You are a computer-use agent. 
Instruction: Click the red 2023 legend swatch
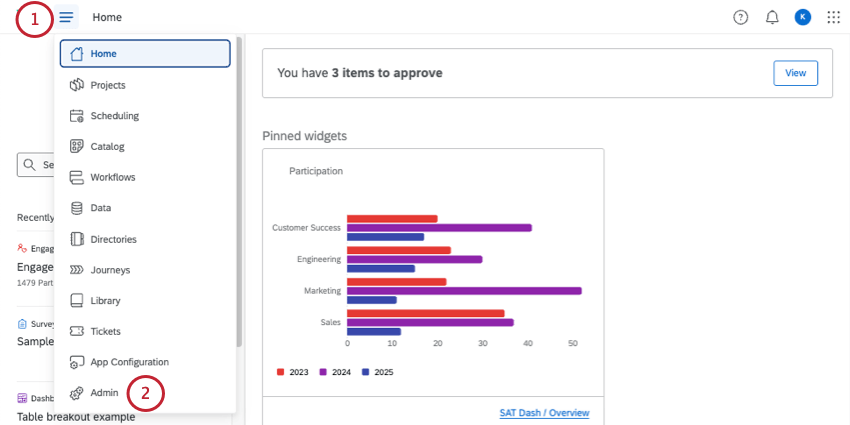(281, 372)
